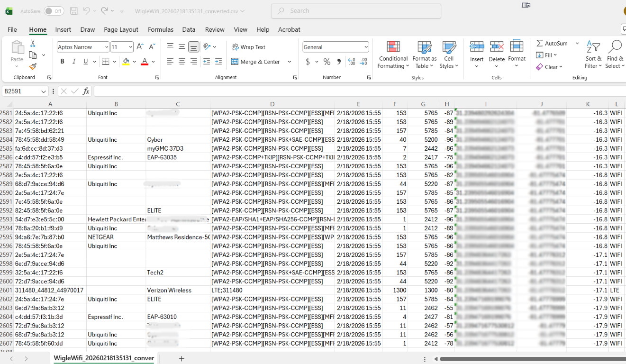
Task: Select cell with Verizon Wireless
Action: coord(178,290)
